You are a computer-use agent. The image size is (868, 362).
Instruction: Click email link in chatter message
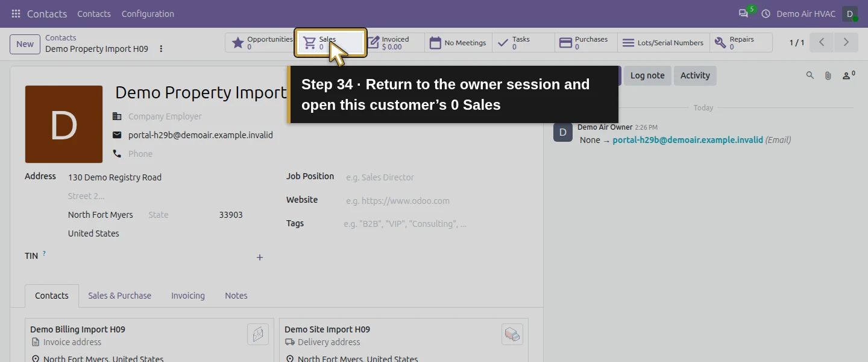tap(688, 140)
